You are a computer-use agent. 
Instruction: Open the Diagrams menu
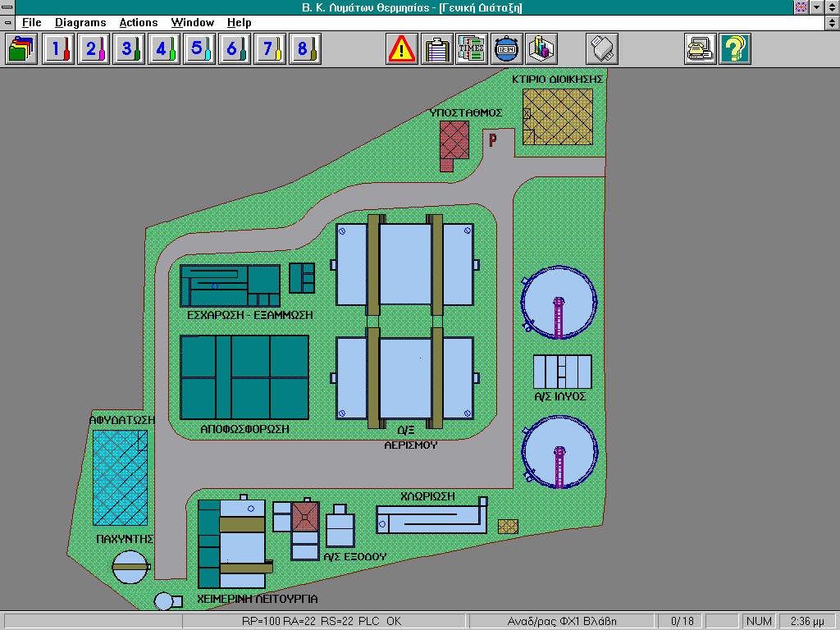click(80, 23)
